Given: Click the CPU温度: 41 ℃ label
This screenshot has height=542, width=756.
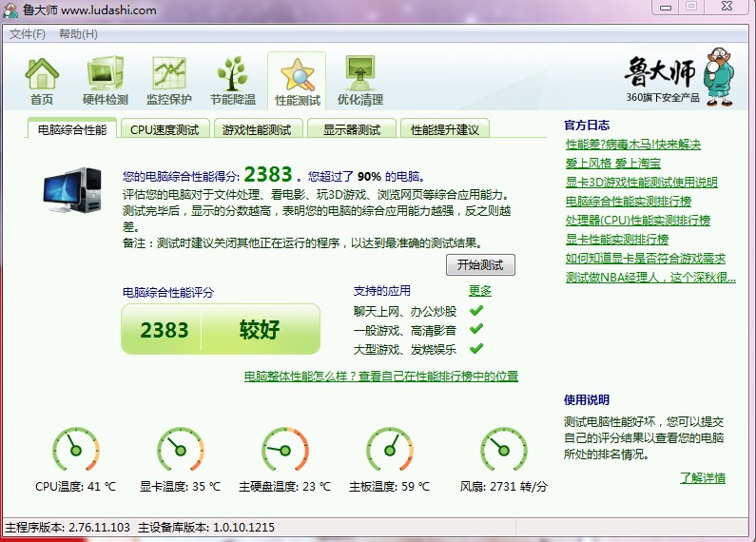Looking at the screenshot, I should (76, 486).
